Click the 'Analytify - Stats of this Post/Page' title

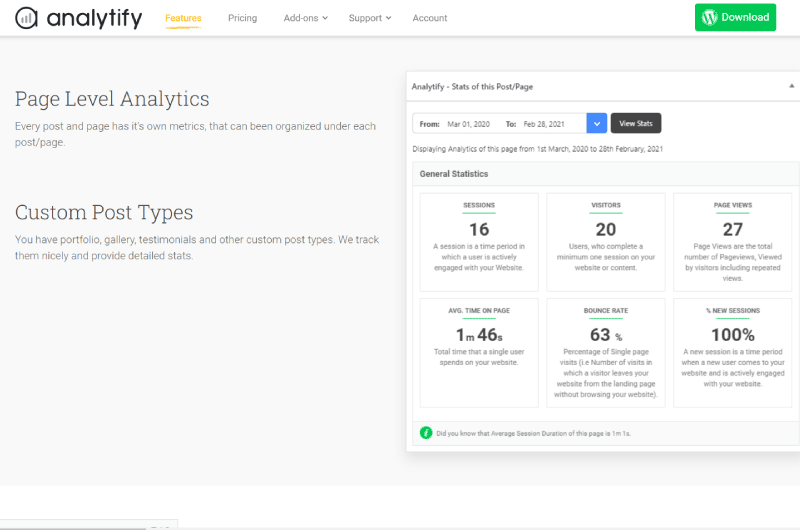pos(472,87)
